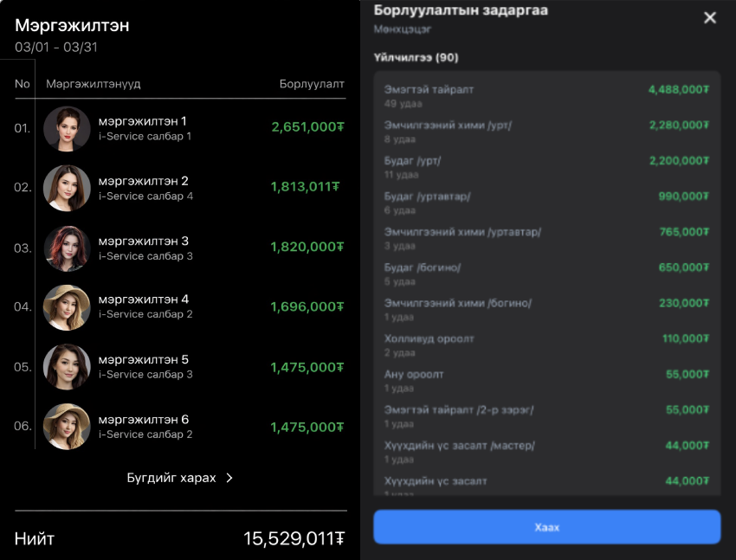Open мэргэжилтэн 5 profile picture
736x560 pixels.
[x=67, y=367]
